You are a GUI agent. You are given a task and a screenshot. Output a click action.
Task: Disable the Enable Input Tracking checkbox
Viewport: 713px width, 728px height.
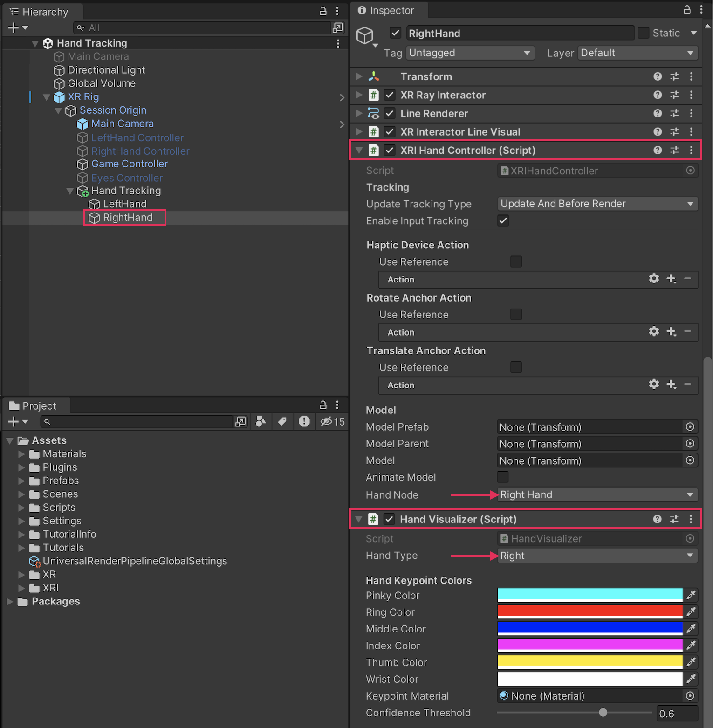click(503, 221)
